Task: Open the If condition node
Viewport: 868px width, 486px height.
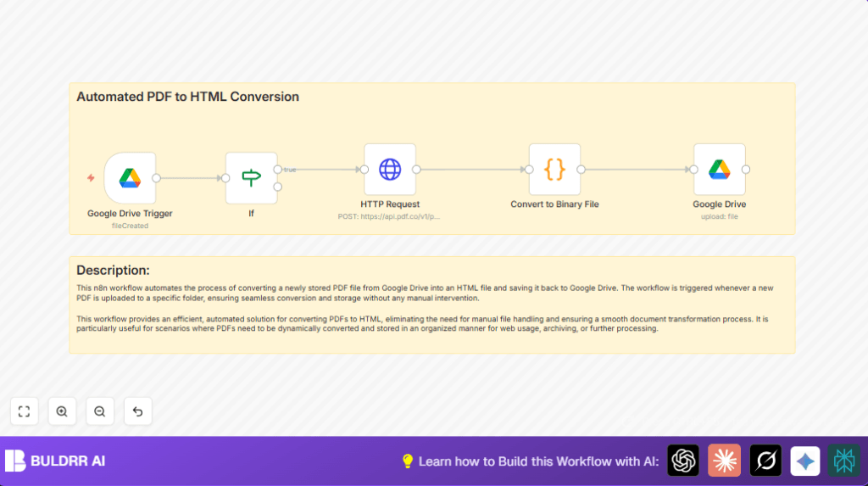Action: (x=251, y=178)
